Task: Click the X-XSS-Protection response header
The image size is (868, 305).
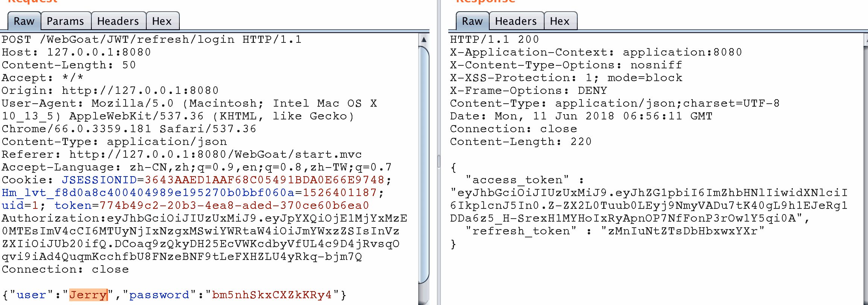Action: [566, 78]
